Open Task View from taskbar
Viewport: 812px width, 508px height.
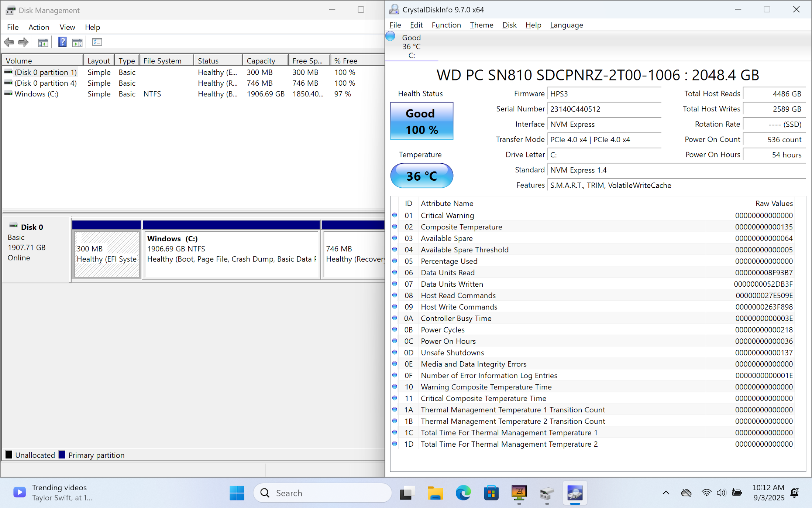pos(407,493)
